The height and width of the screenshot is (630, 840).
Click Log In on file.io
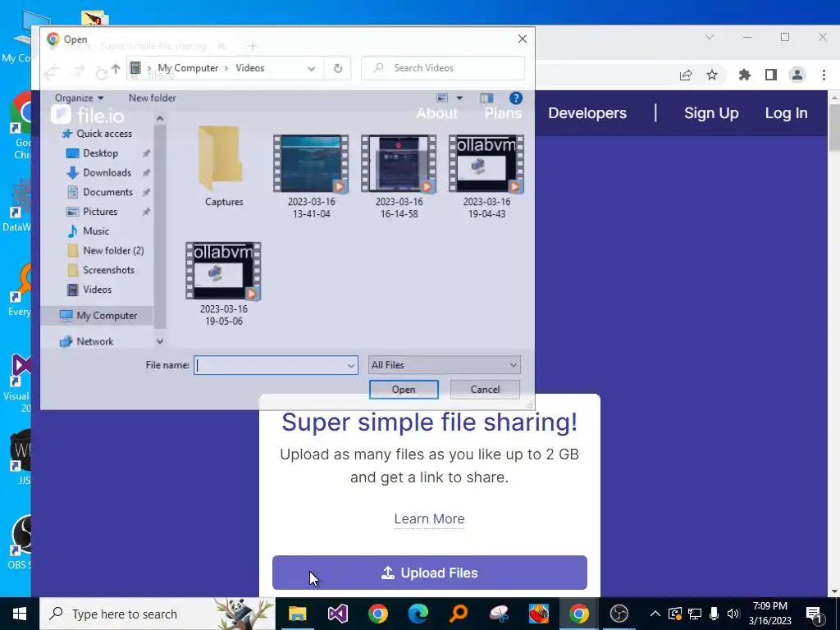[x=786, y=113]
